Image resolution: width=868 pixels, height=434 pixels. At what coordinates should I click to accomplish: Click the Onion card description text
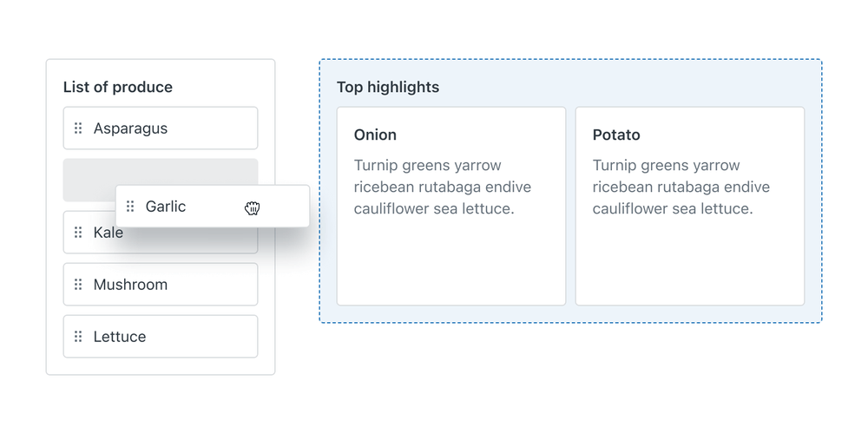pos(443,187)
